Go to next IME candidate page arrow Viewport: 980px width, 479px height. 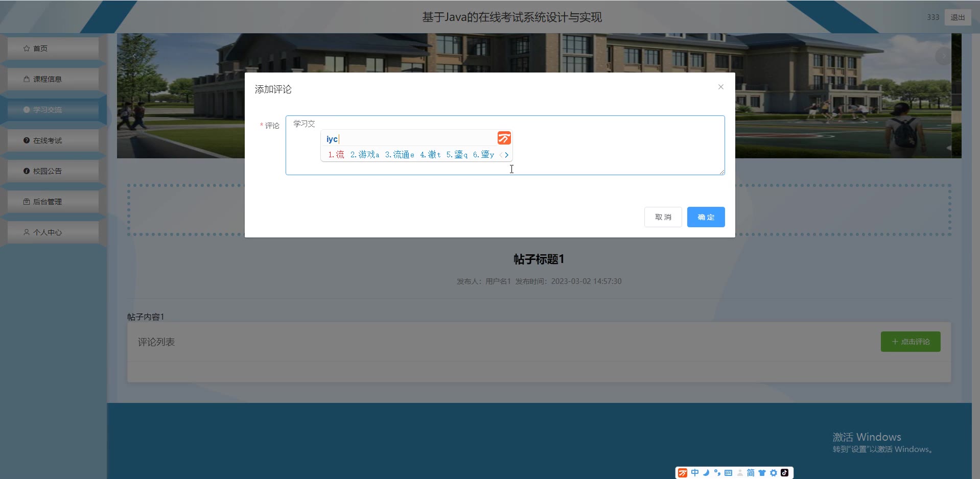(506, 155)
